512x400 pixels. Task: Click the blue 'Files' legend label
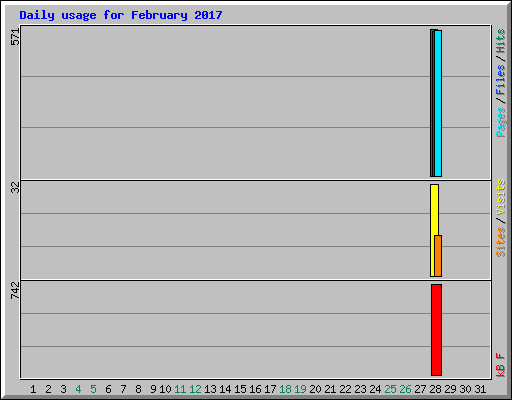click(500, 79)
